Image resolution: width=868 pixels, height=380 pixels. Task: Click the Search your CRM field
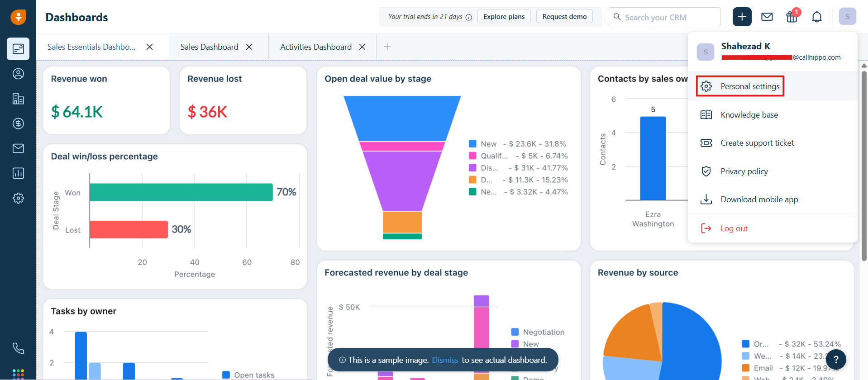664,17
